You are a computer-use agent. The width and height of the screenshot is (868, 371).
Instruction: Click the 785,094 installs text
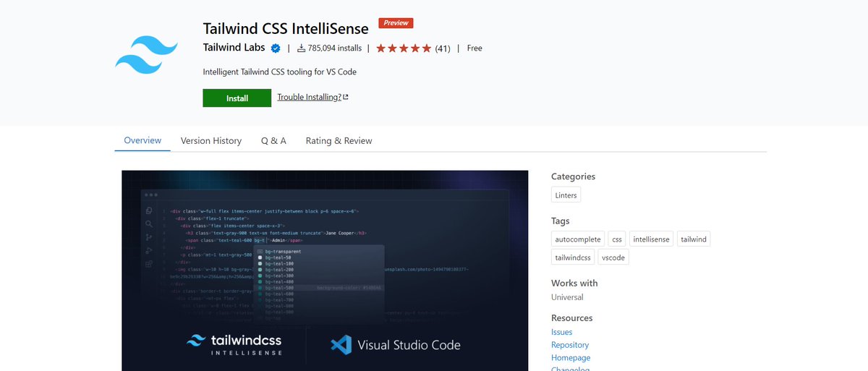click(334, 48)
